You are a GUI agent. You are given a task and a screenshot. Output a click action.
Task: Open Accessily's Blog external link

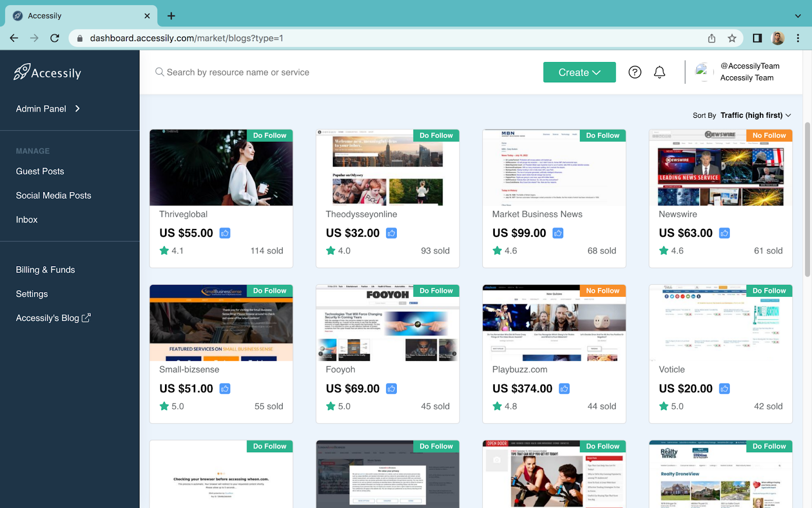coord(53,318)
